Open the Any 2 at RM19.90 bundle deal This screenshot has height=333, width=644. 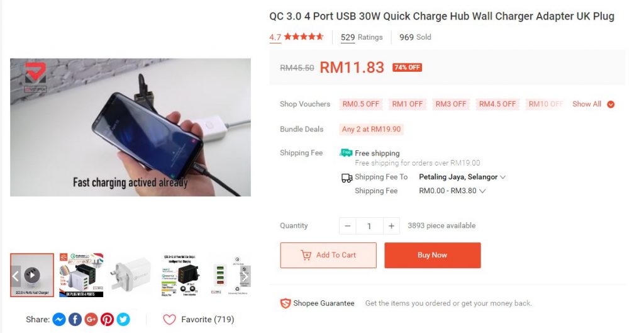pyautogui.click(x=371, y=129)
